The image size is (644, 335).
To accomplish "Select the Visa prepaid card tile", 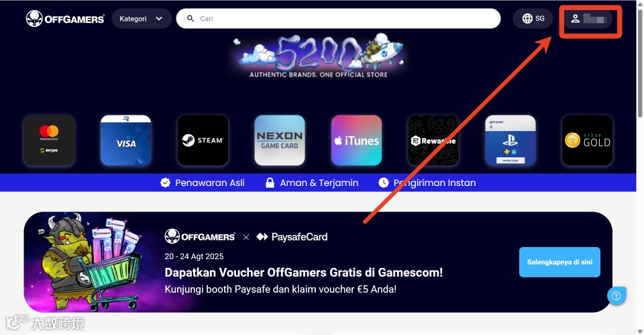I will [x=125, y=140].
